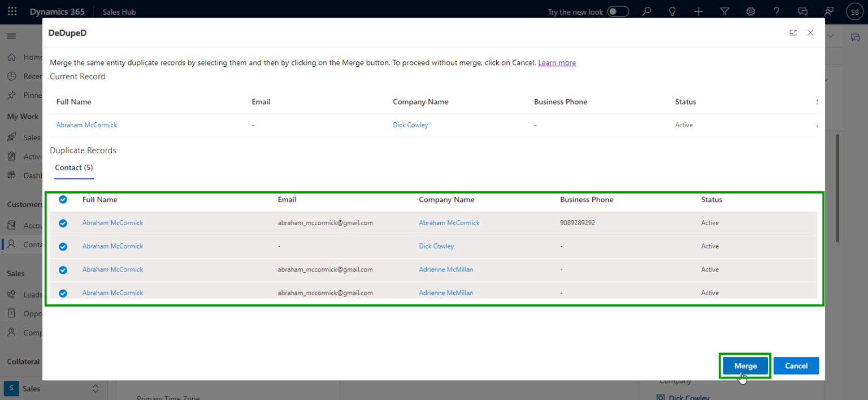Image resolution: width=868 pixels, height=400 pixels.
Task: Open the feedback chat icon
Action: (x=802, y=11)
